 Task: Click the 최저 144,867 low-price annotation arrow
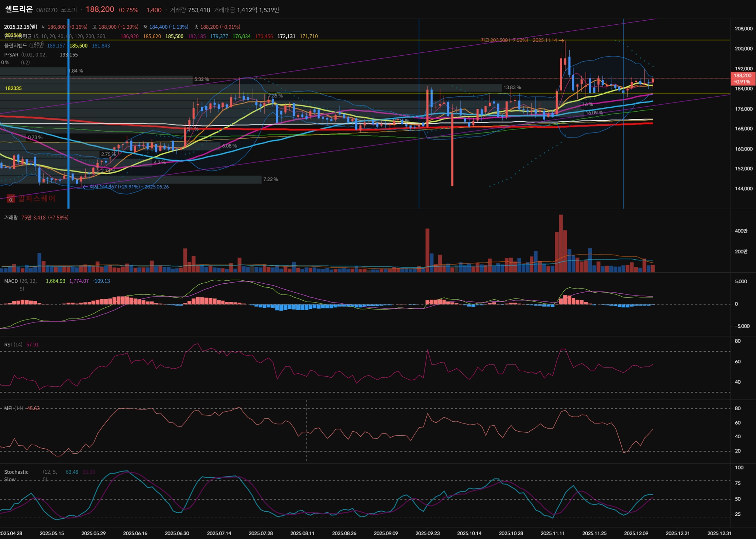pyautogui.click(x=86, y=187)
